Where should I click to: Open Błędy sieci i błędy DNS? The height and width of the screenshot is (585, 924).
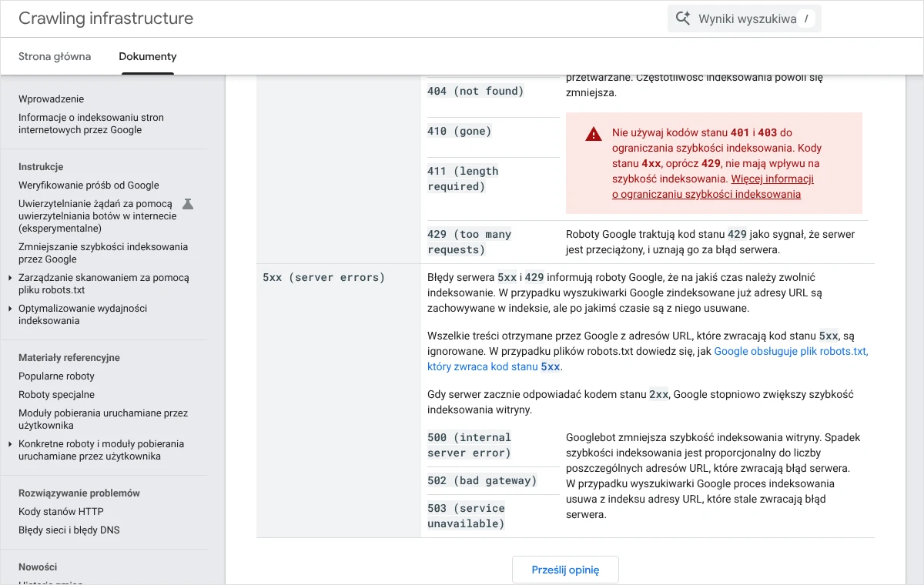69,530
